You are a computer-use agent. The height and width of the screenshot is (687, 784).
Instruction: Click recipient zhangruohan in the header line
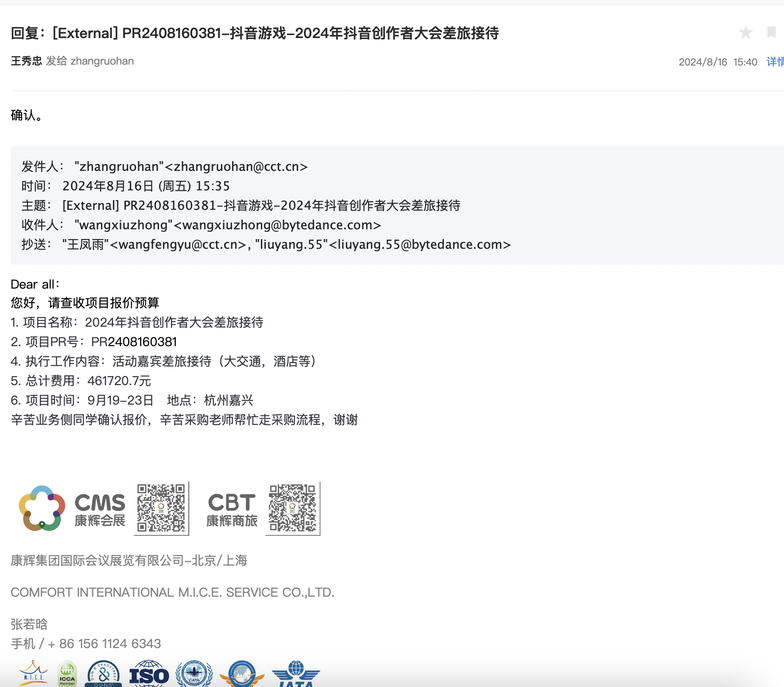click(102, 61)
